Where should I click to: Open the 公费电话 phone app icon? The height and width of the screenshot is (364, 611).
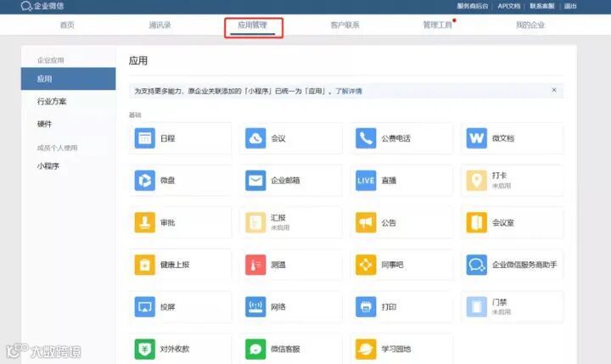[366, 138]
